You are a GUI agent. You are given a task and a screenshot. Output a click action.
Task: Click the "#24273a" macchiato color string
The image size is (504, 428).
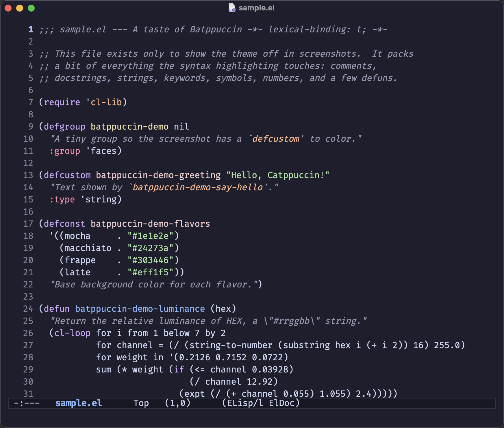coord(150,248)
